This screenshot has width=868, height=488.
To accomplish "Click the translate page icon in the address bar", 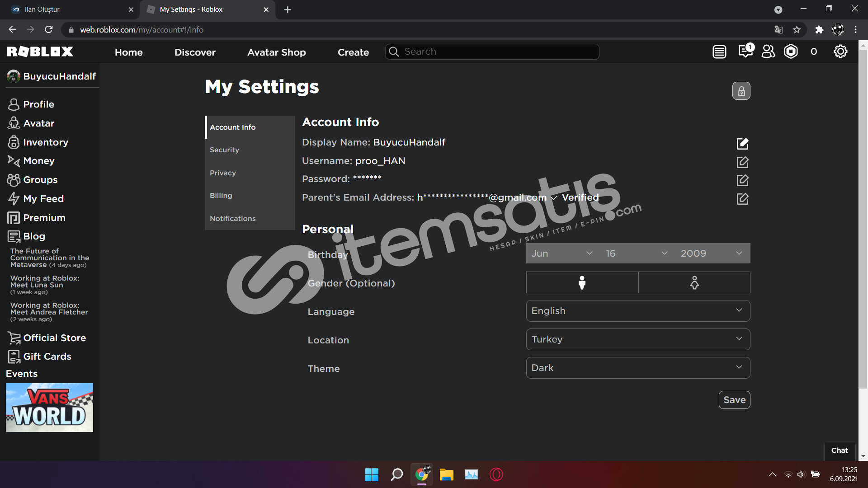I will coord(778,30).
